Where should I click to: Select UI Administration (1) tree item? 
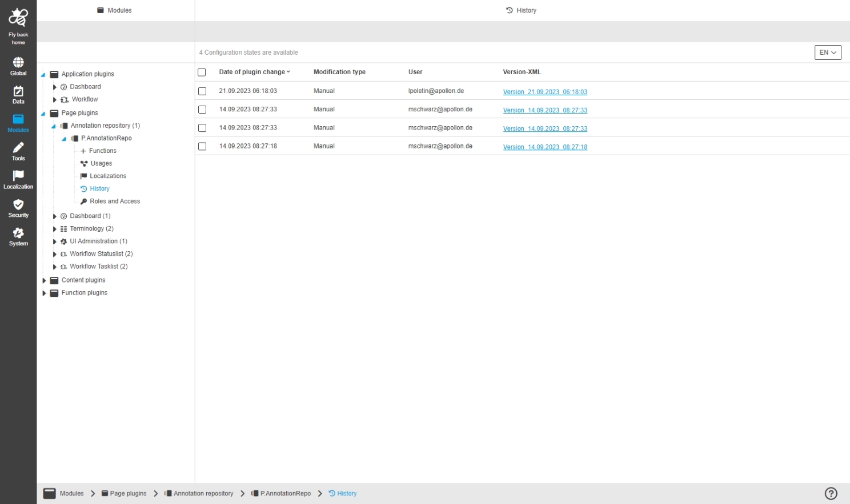[98, 241]
